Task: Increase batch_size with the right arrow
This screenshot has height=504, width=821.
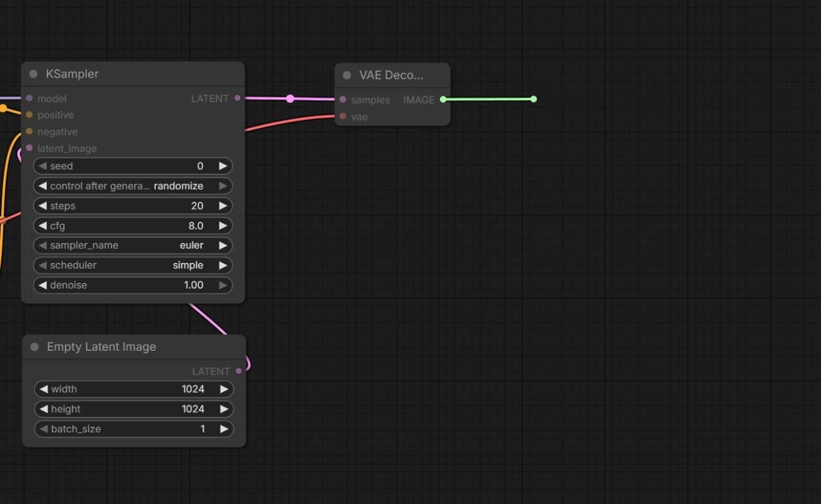Action: [224, 429]
